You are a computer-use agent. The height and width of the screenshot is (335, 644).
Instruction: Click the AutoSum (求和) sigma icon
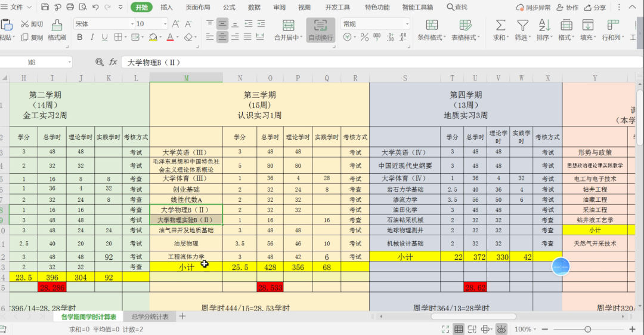click(501, 26)
